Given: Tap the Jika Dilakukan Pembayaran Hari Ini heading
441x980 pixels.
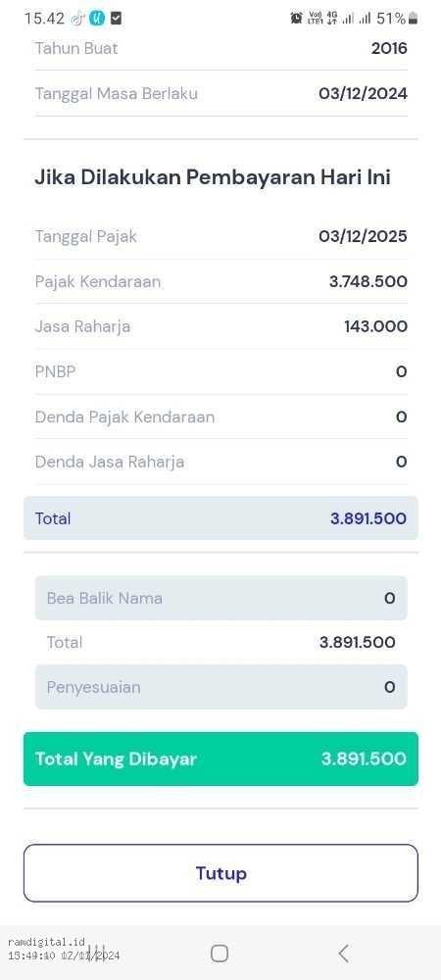Looking at the screenshot, I should pos(213,177).
